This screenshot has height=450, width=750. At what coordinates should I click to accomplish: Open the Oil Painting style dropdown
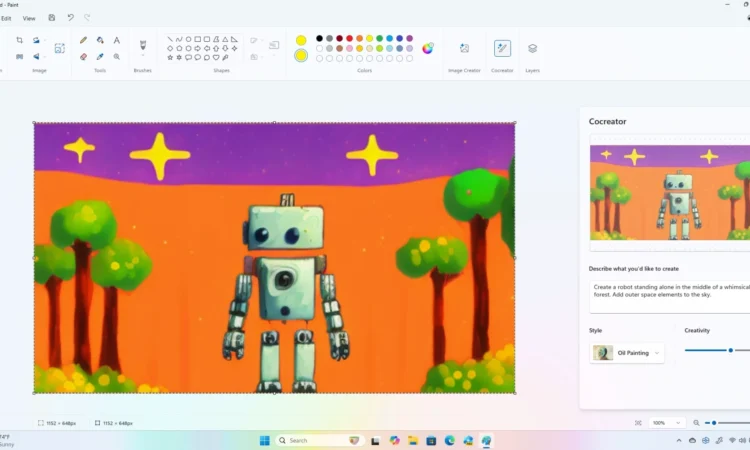pos(627,353)
